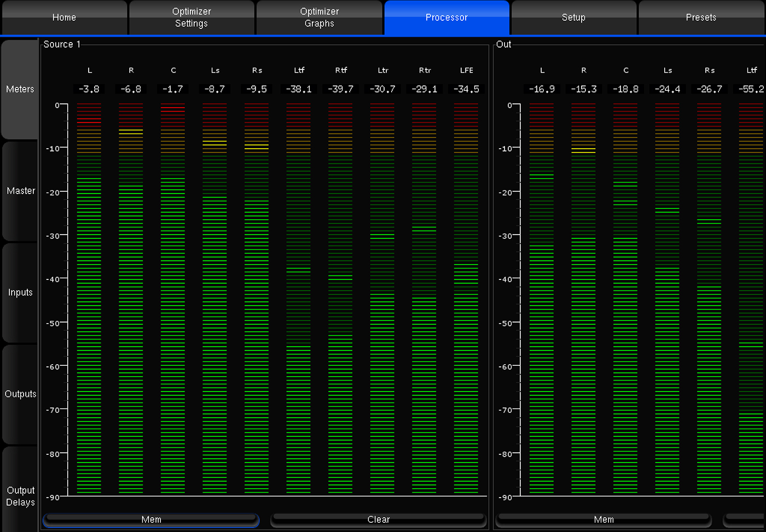
Task: Open the Output Delays side tab
Action: 20,496
